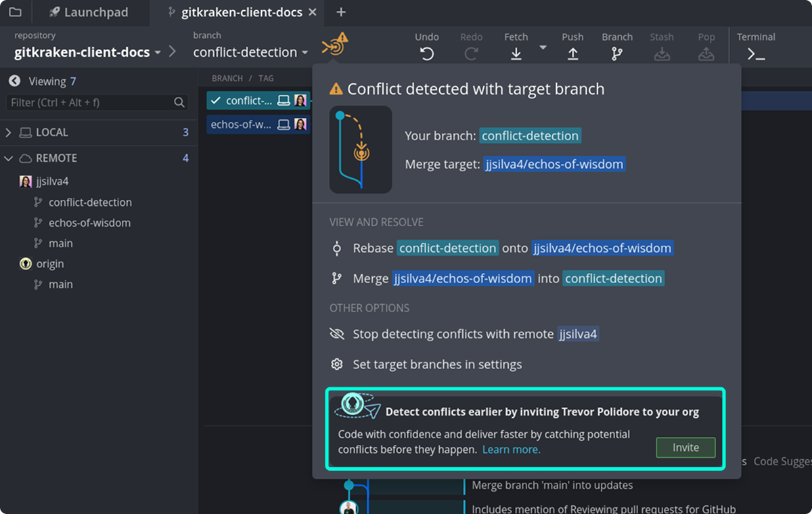Collapse the REMOTE section in the sidebar
The width and height of the screenshot is (812, 514).
[x=9, y=158]
